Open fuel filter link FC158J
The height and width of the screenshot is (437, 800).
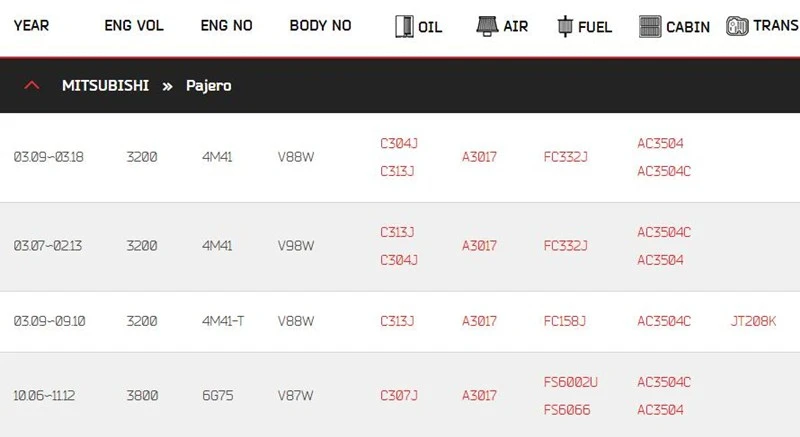[x=565, y=321]
